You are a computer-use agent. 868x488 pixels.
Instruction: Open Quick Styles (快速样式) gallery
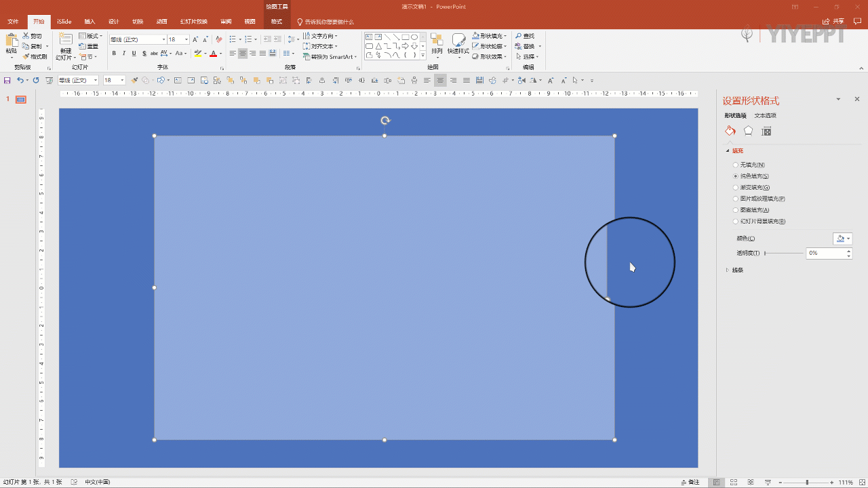point(458,43)
